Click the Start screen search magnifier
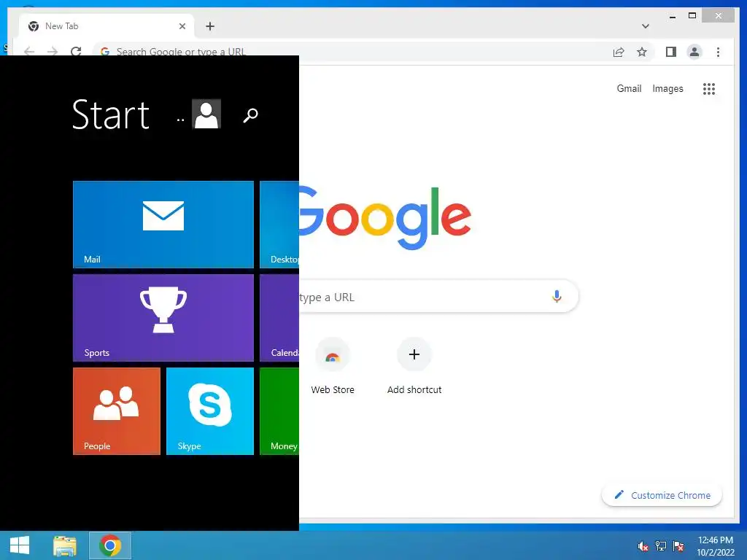Screen dimensions: 747x560 pyautogui.click(x=251, y=114)
